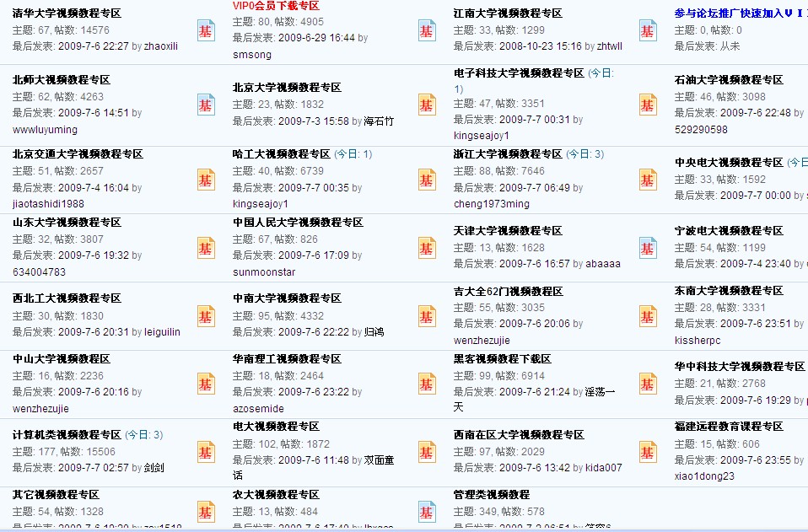Viewport: 808px width, 532px height.
Task: Click the orange icon beside 中南大学视频教程专区
Action: 206,316
